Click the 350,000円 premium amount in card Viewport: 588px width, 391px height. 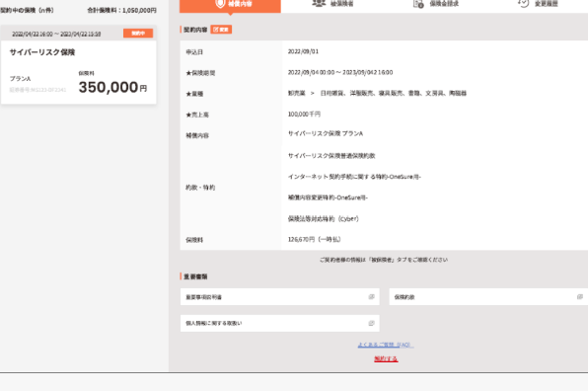[x=112, y=87]
